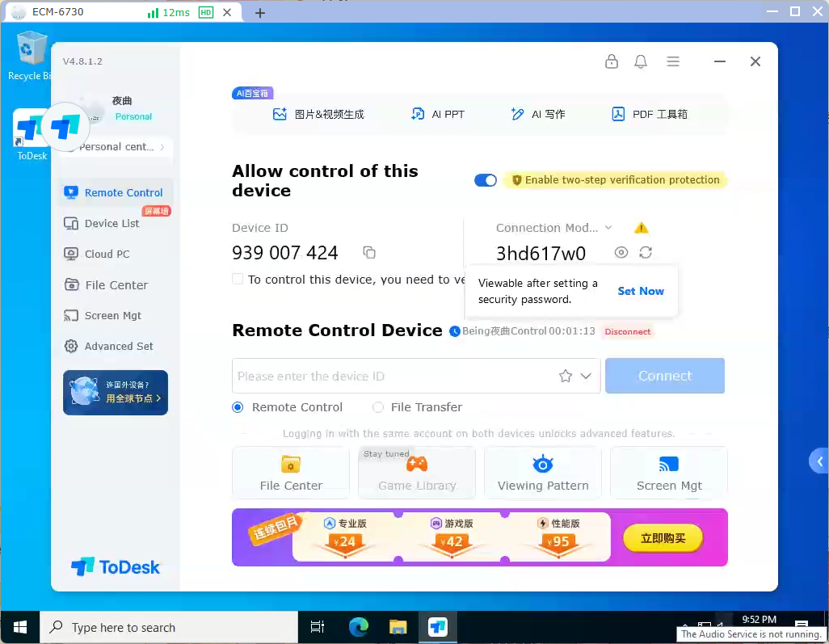Viewport: 829px width, 644px height.
Task: Open Screen Mgt card
Action: pos(669,473)
